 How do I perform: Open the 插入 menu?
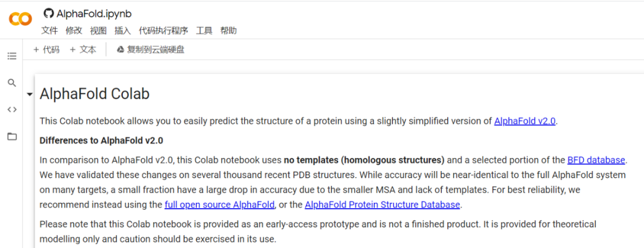point(123,31)
